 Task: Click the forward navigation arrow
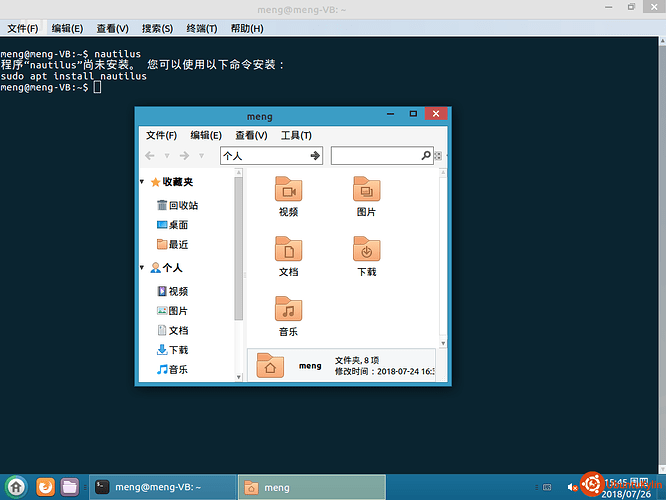(x=184, y=156)
